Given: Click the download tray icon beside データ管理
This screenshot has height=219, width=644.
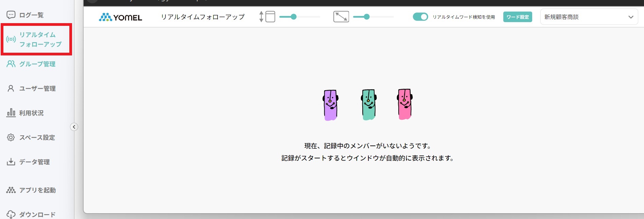Looking at the screenshot, I should click(11, 162).
